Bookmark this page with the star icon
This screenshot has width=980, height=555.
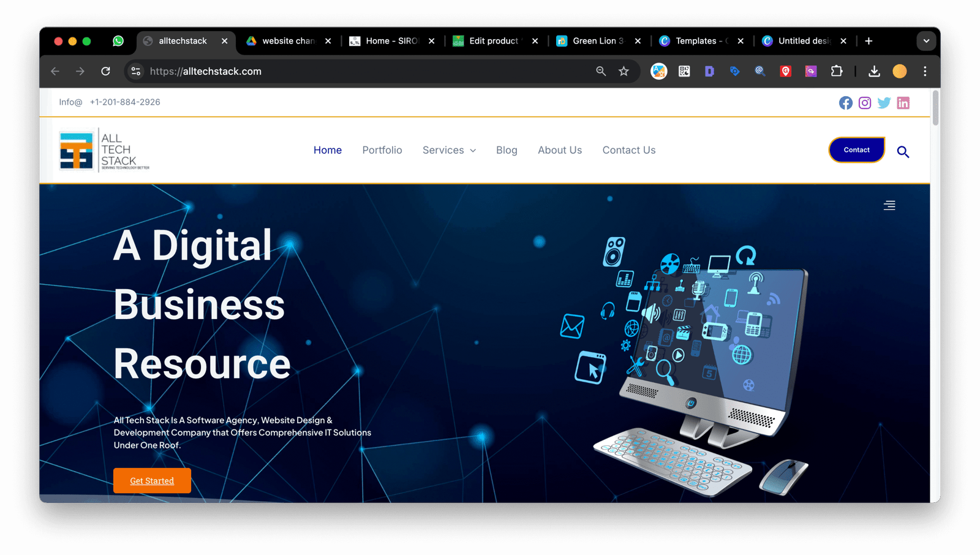(x=624, y=71)
